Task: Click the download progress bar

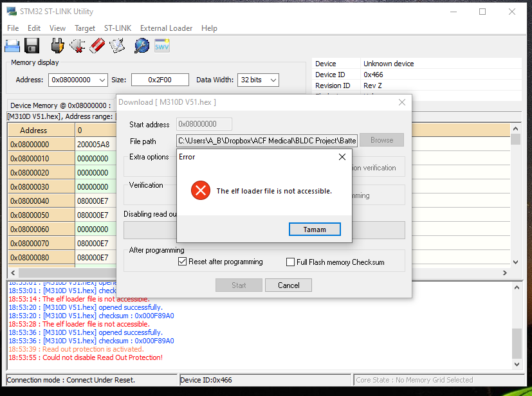Action: [264, 230]
